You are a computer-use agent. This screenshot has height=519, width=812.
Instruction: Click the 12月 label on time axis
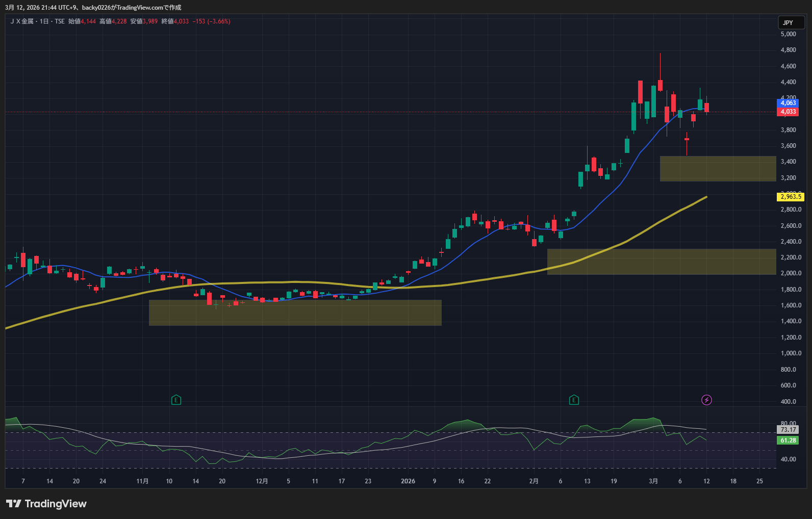[262, 481]
